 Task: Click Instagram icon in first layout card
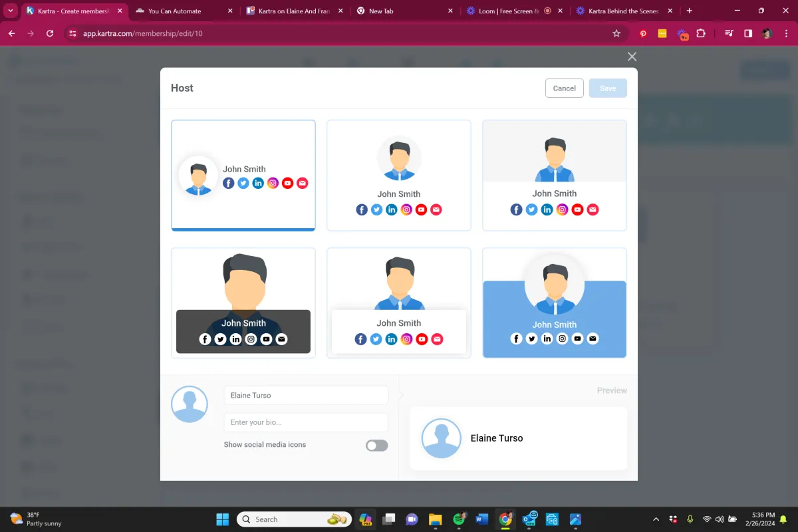(x=273, y=183)
